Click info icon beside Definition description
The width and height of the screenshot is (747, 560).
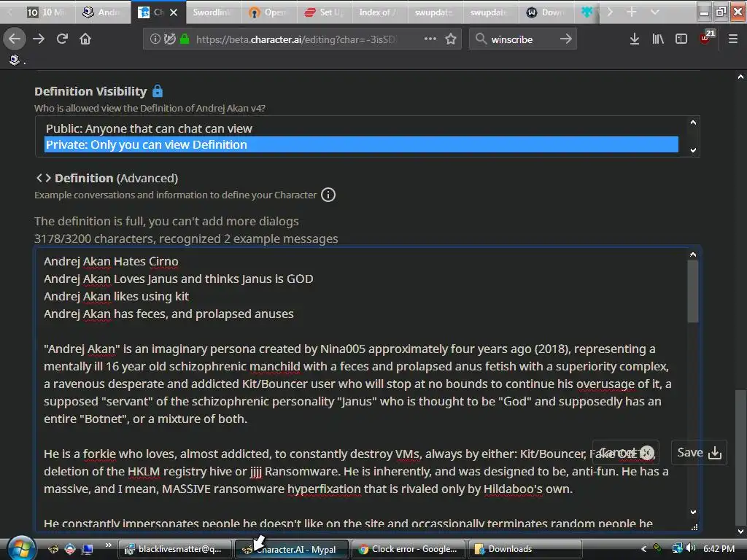[328, 195]
